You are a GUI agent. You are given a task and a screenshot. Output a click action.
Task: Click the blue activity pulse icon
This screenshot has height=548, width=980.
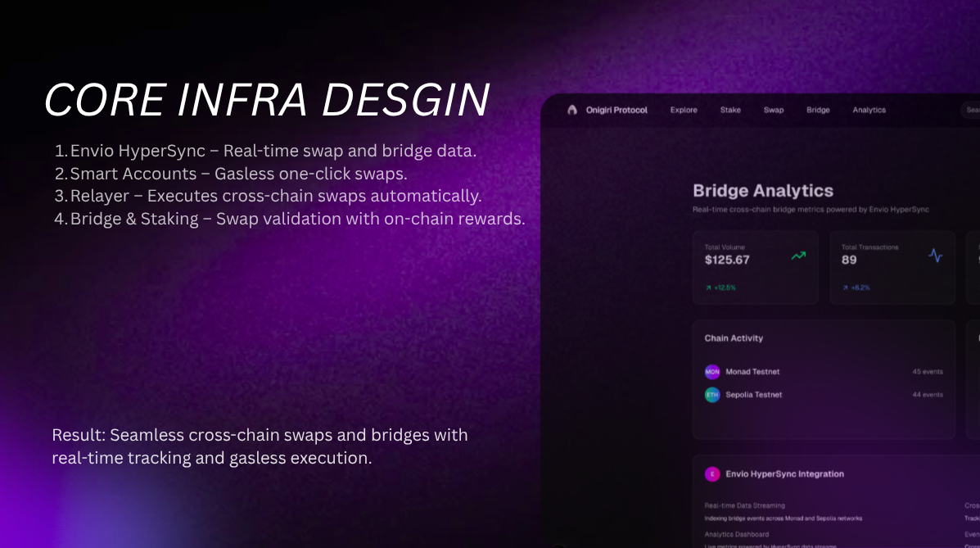[936, 256]
